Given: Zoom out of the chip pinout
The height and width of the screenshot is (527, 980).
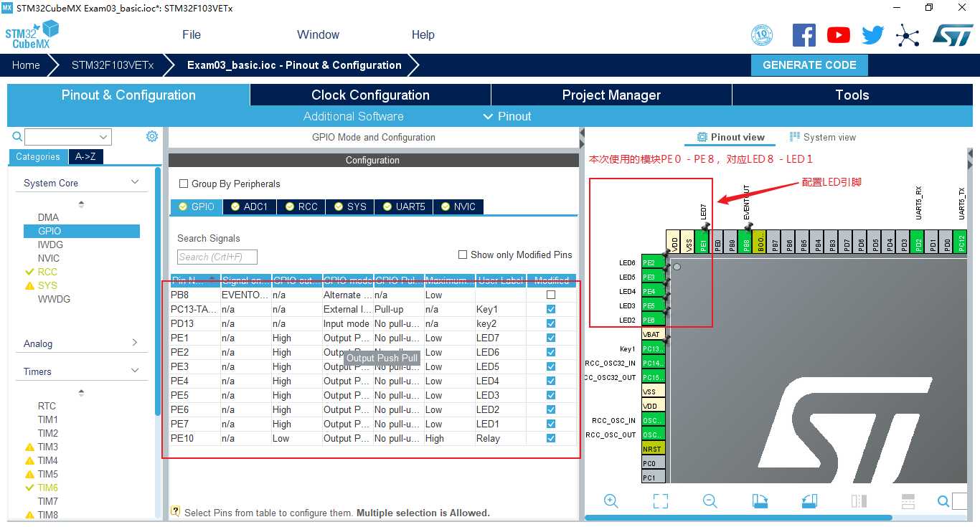Looking at the screenshot, I should 710,501.
